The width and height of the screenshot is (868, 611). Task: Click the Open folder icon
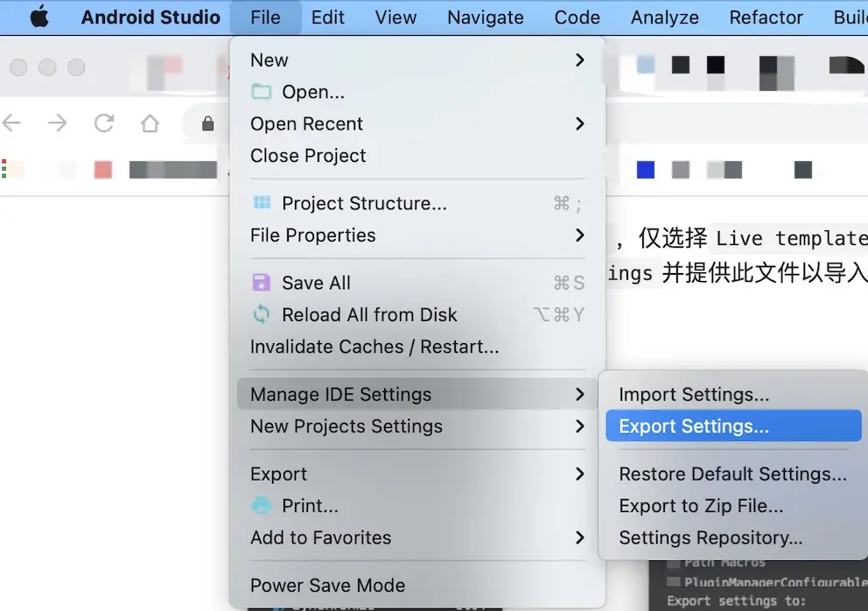(261, 92)
